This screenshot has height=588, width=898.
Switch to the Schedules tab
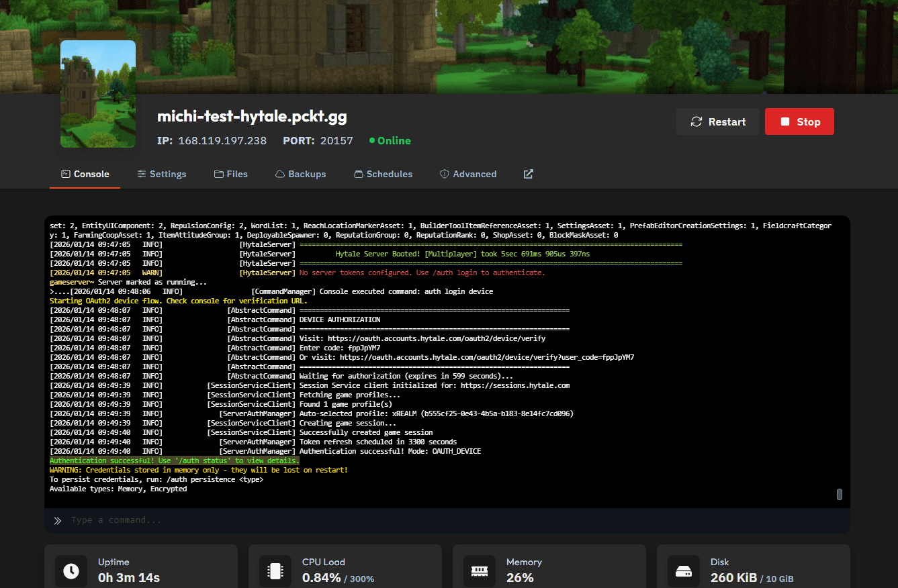click(384, 174)
